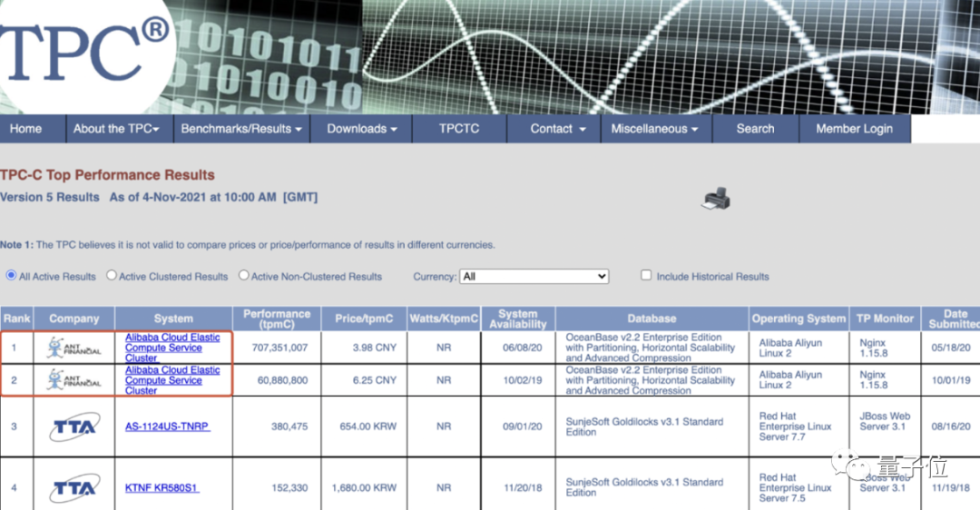
Task: Open the AS-1124US-TNRP system link
Action: 167,427
